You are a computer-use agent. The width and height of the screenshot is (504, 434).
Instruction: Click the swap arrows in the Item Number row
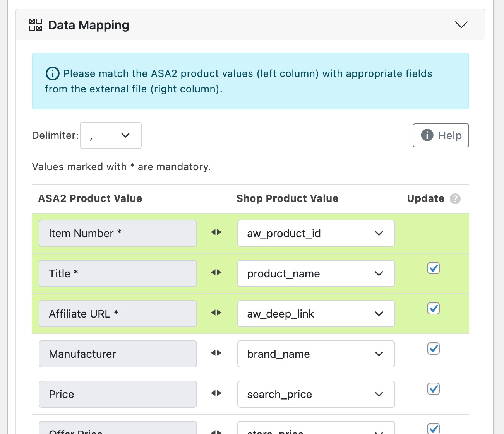pyautogui.click(x=216, y=232)
